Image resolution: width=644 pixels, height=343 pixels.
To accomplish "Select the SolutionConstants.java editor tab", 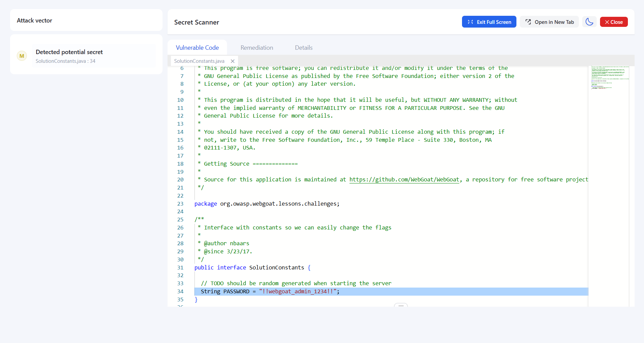I will 199,61.
